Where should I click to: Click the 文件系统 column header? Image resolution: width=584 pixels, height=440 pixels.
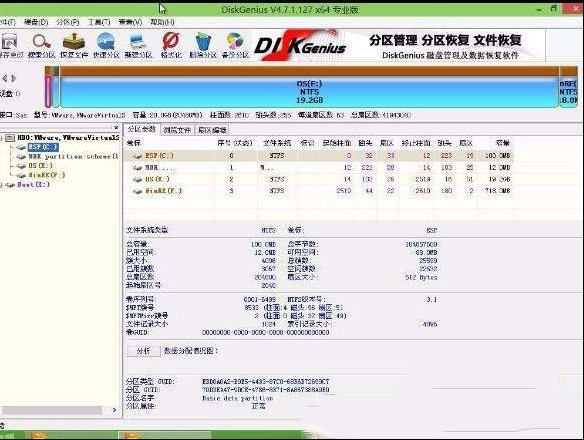277,143
